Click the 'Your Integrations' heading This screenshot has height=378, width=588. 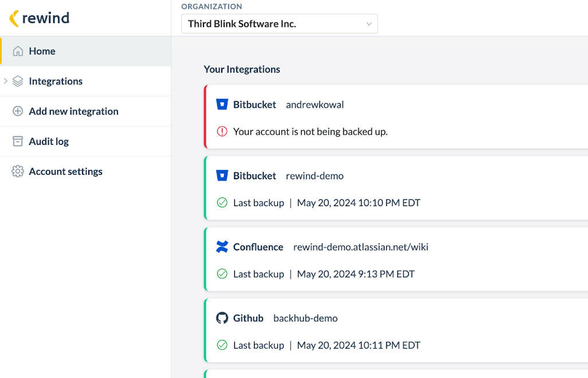242,69
